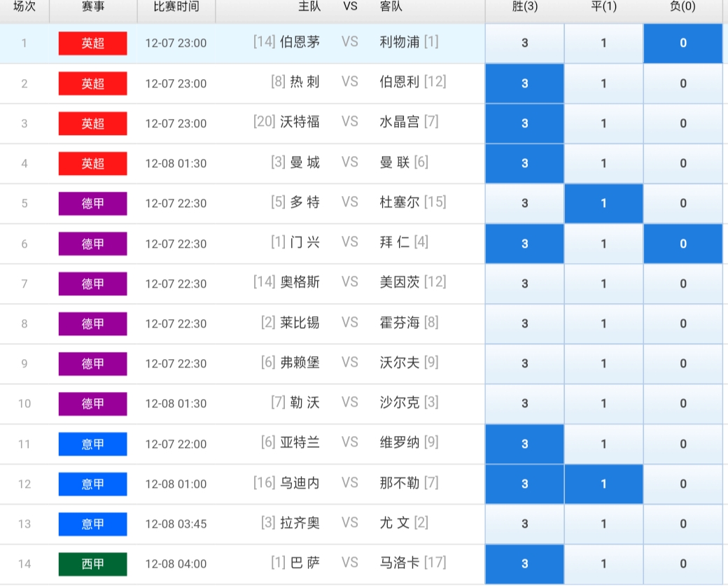Viewport: 728px width, 588px height.
Task: Select loss (0) for 曼城 vs 曼联
Action: [683, 164]
